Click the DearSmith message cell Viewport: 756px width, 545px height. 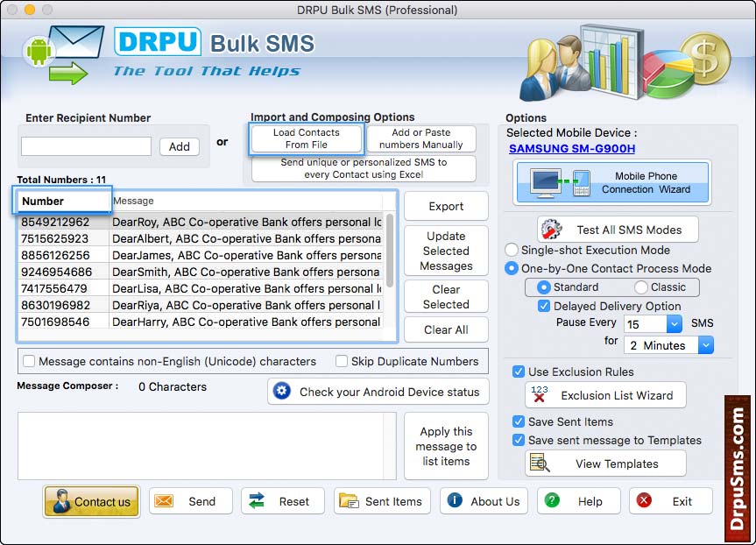(x=246, y=272)
